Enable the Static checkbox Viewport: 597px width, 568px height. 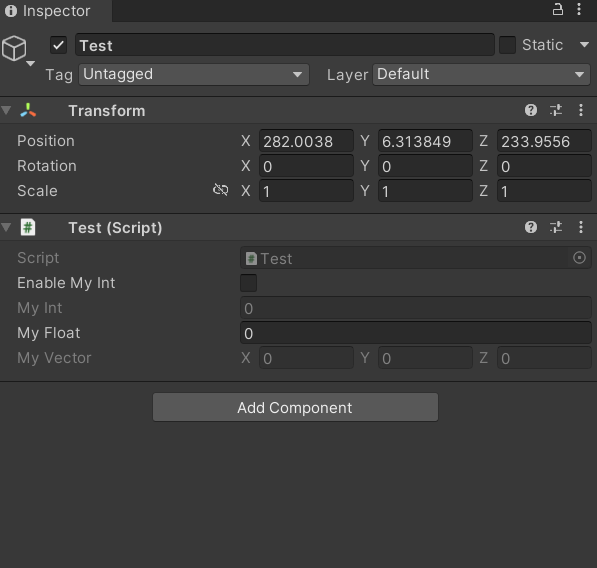(x=507, y=45)
